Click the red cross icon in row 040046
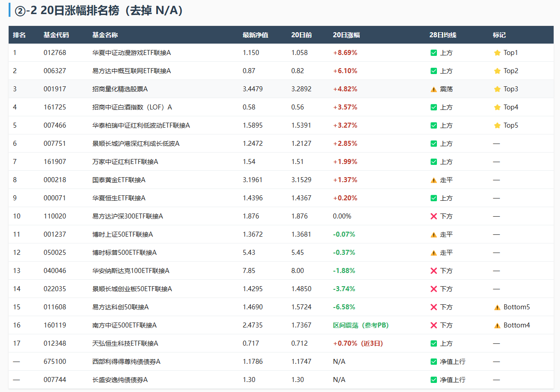 coord(434,271)
